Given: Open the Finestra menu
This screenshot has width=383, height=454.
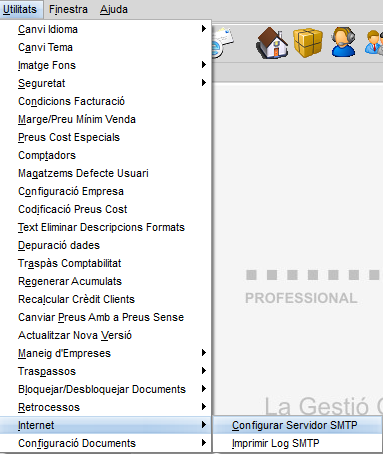Looking at the screenshot, I should [68, 9].
